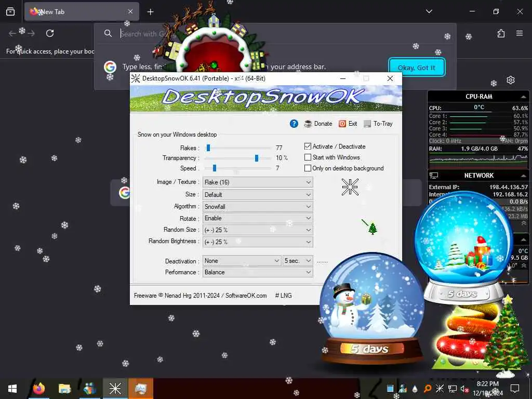Reload the Firefox page
The height and width of the screenshot is (399, 532).
50,33
